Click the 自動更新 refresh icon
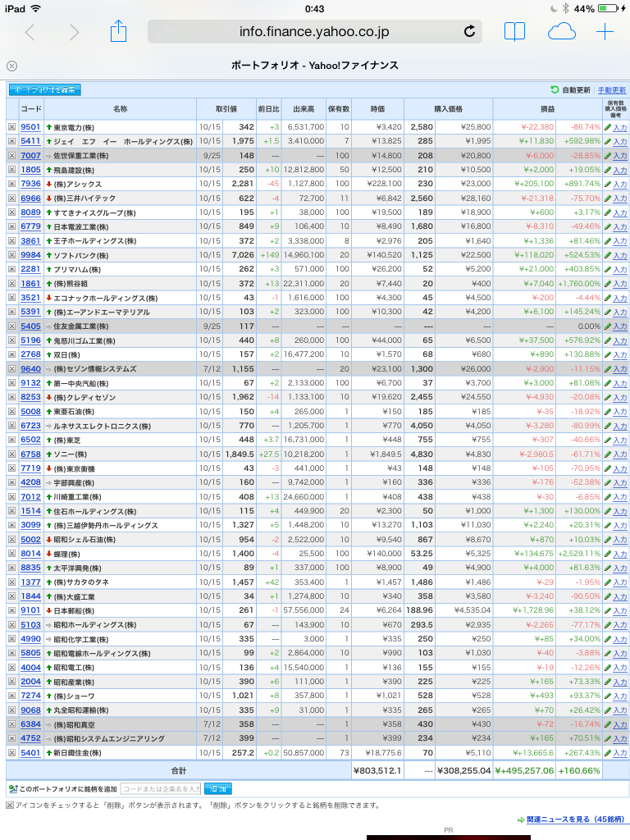The height and width of the screenshot is (840, 630). pos(555,89)
